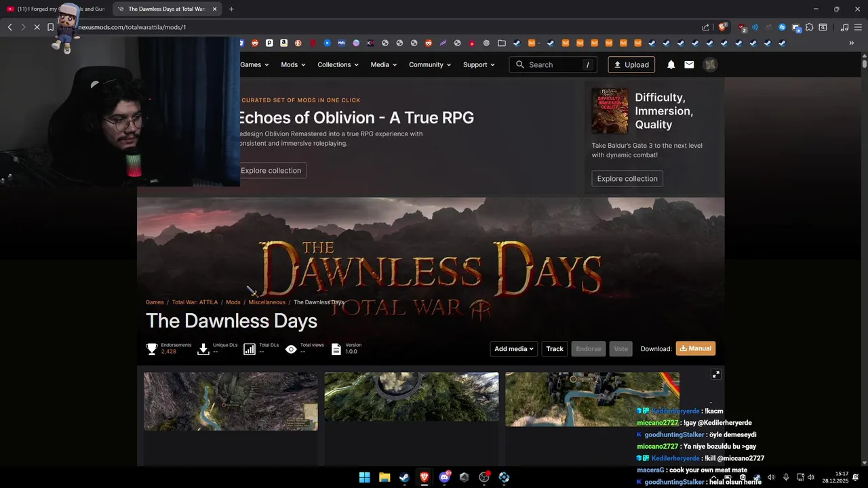
Task: Start the Manual download
Action: pos(696,348)
